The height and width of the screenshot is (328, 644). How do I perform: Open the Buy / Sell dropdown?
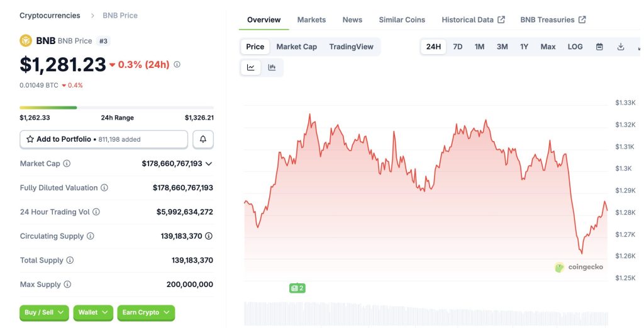pyautogui.click(x=43, y=312)
